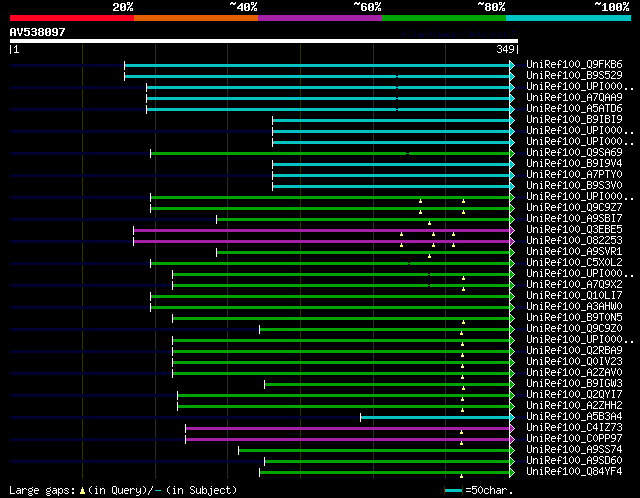Open hit UniRef100_Q9SA69
The image size is (640, 498).
pos(574,152)
